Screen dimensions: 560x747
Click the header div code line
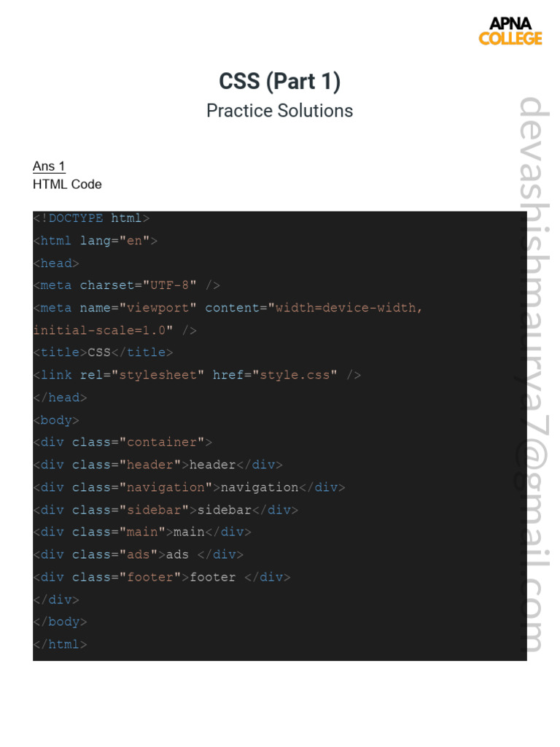pyautogui.click(x=158, y=465)
